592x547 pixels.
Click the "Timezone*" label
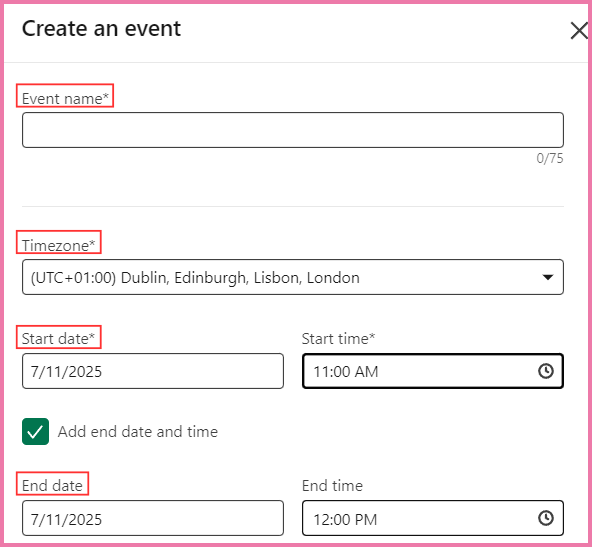[x=59, y=245]
